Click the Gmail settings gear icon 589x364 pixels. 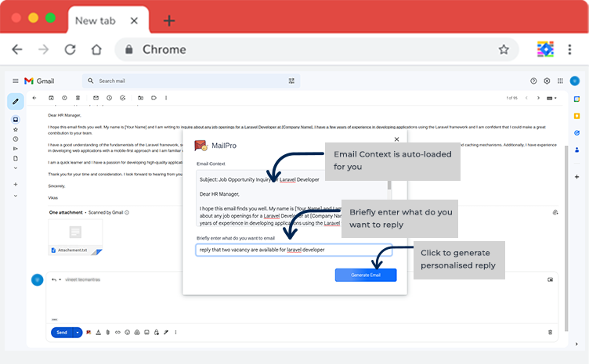click(x=547, y=81)
